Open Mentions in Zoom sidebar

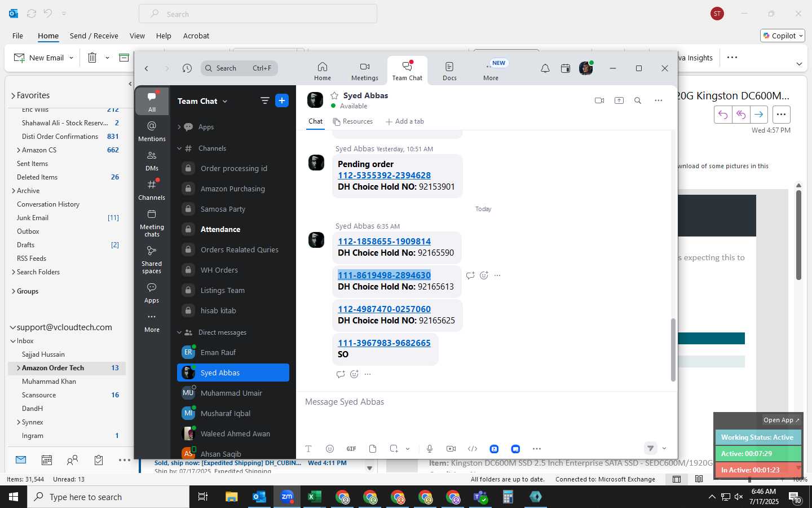[x=152, y=131]
